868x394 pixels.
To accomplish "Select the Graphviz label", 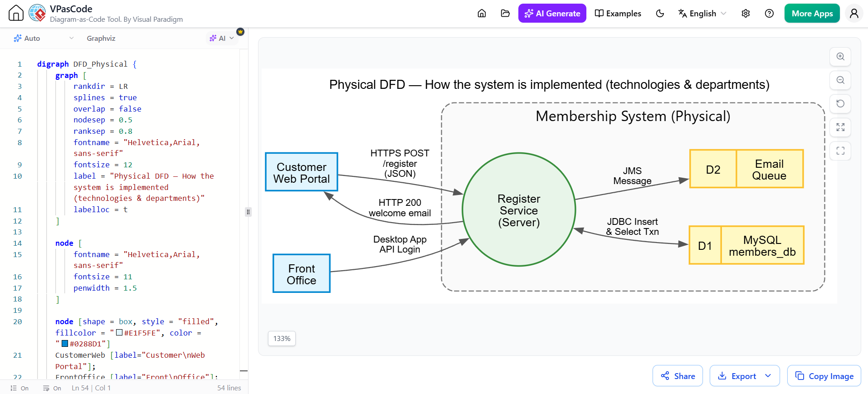I will click(101, 39).
